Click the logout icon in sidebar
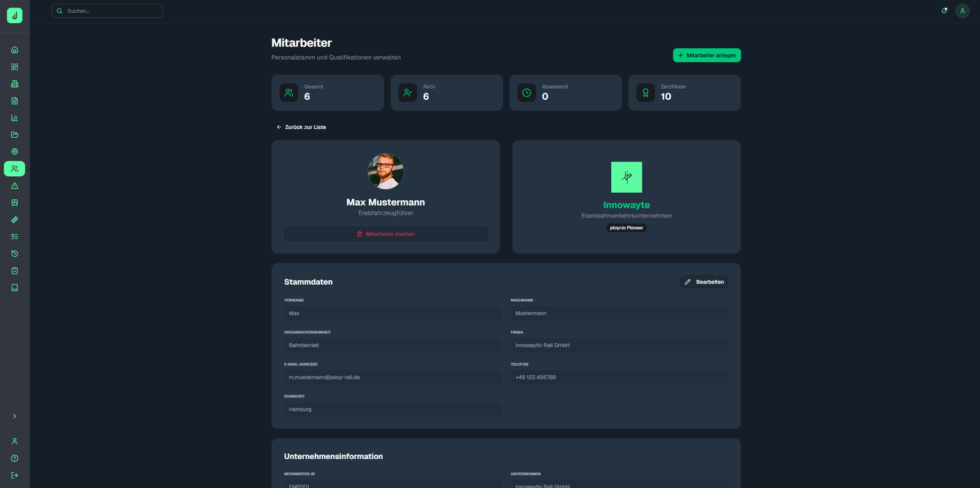980x488 pixels. point(15,475)
